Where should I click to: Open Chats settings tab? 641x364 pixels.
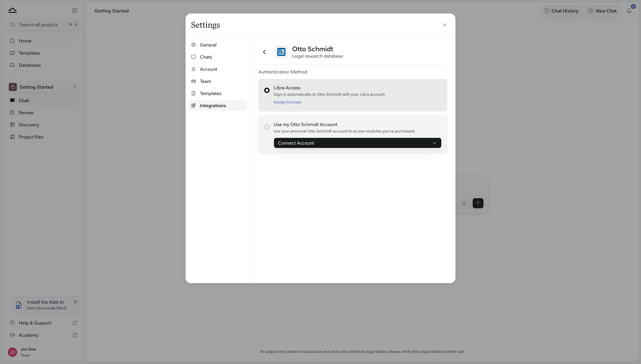[x=217, y=57]
